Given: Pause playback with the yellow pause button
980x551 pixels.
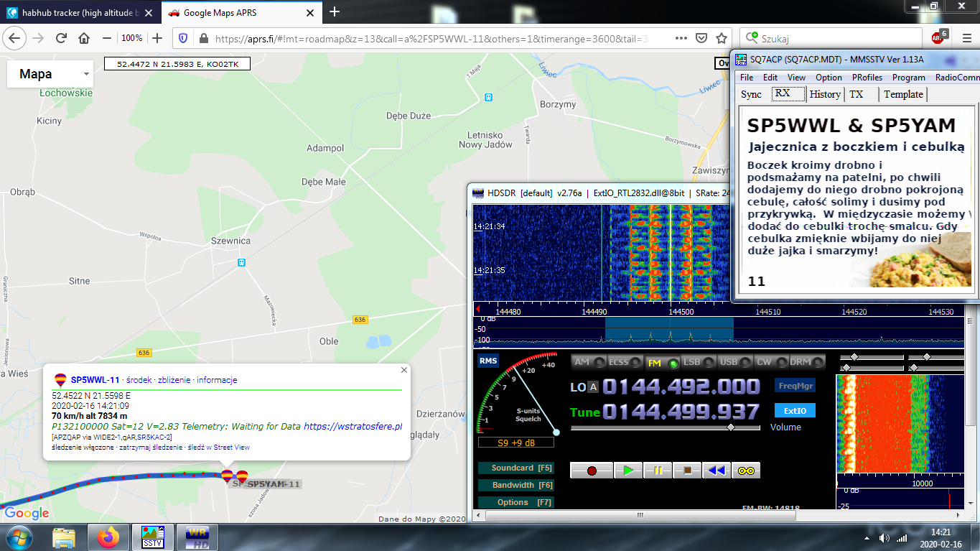Looking at the screenshot, I should coord(658,471).
